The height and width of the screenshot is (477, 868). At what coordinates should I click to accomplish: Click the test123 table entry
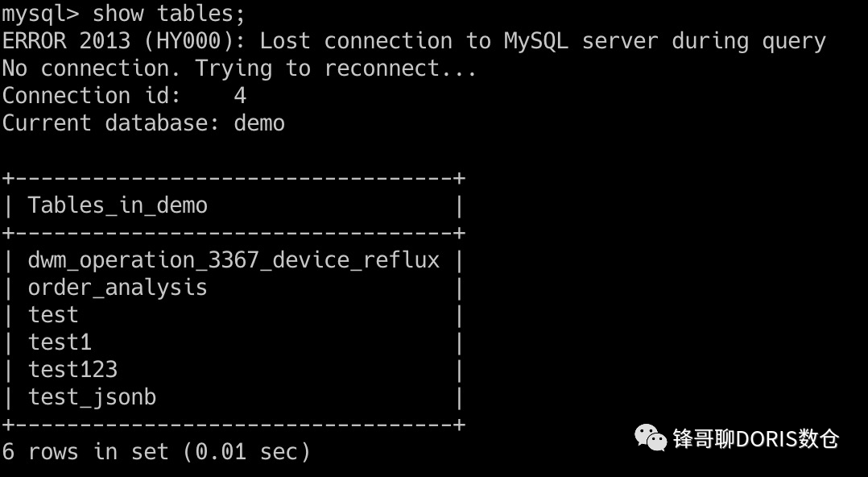point(72,369)
